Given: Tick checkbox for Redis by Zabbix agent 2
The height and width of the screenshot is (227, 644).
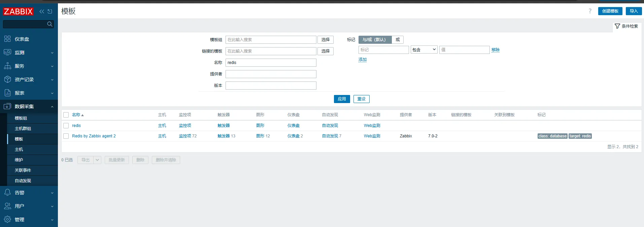Looking at the screenshot, I should click(x=66, y=136).
